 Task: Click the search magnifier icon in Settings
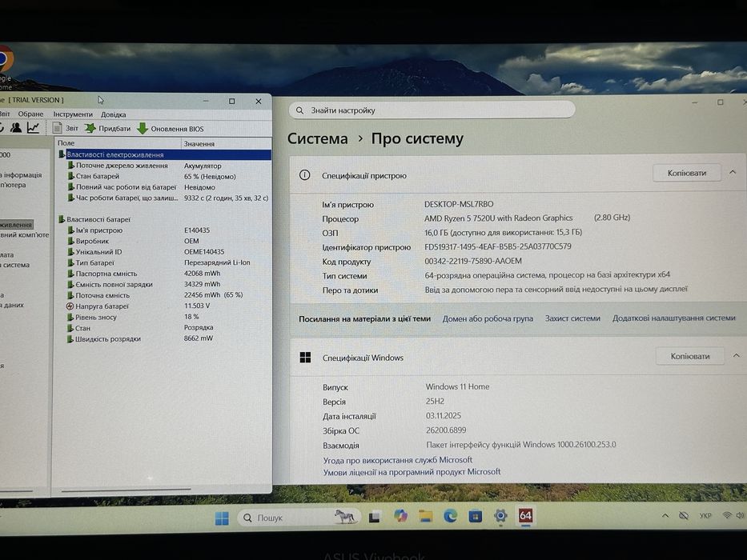[299, 110]
